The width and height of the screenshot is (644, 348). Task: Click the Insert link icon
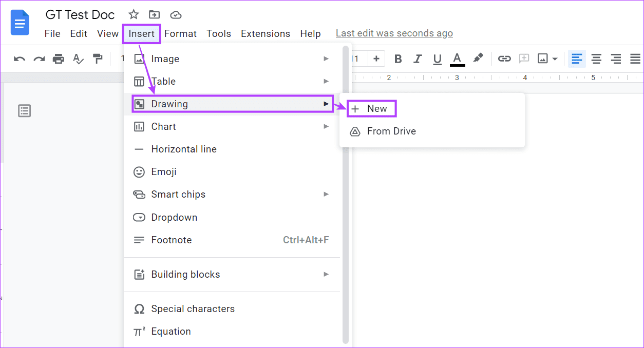click(x=504, y=59)
